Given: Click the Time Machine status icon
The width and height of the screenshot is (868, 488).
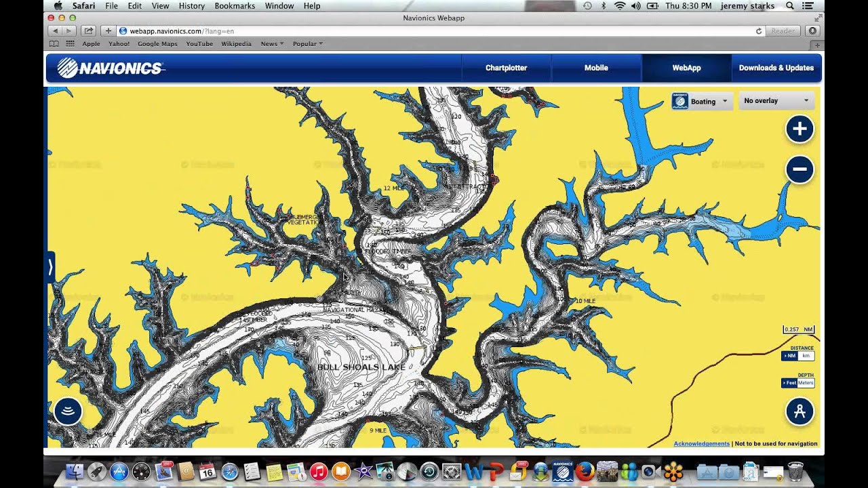Looking at the screenshot, I should [587, 5].
